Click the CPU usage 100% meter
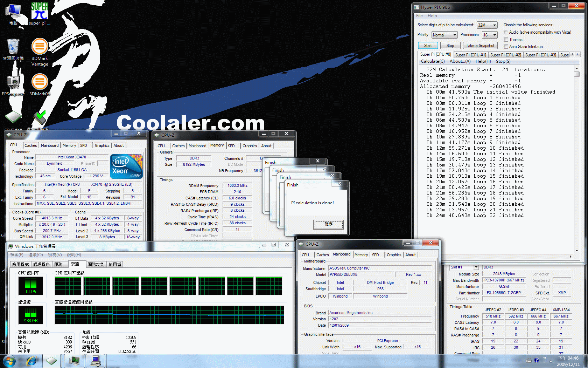 [x=30, y=286]
